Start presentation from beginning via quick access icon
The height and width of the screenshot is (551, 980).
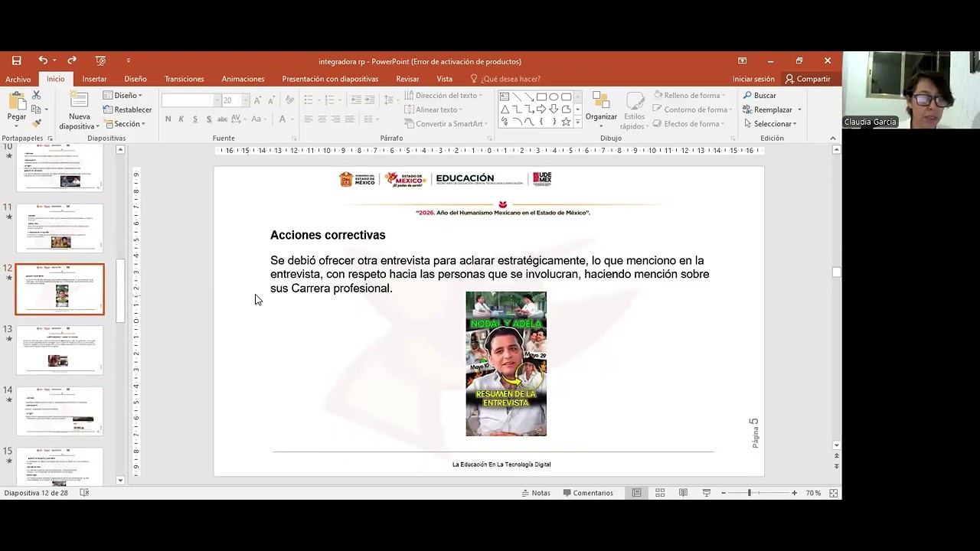pyautogui.click(x=100, y=61)
